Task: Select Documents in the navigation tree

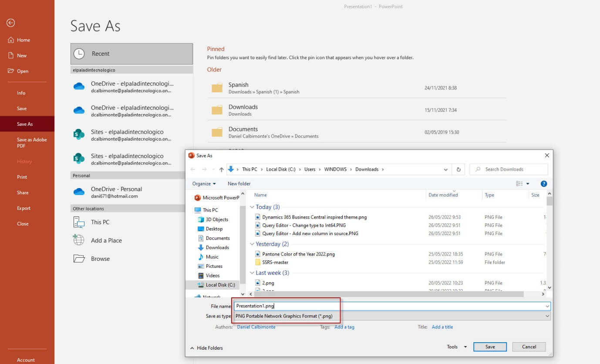Action: (214, 238)
